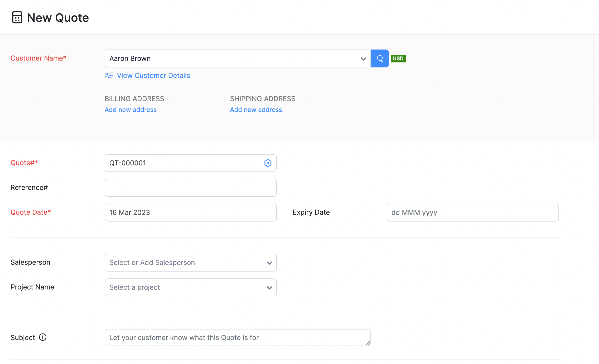Click the customer search magnifier icon

pos(380,58)
